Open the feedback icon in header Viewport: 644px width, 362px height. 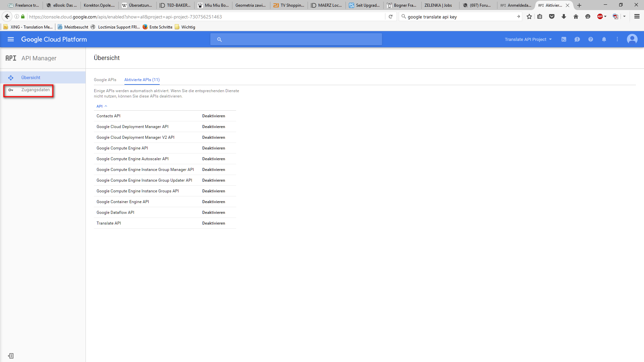click(x=577, y=40)
